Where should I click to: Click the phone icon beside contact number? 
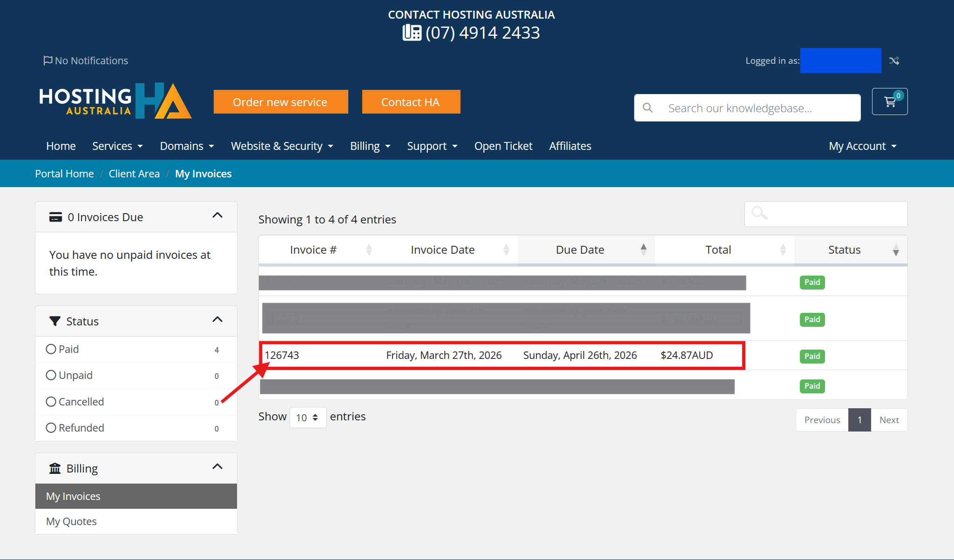click(412, 33)
